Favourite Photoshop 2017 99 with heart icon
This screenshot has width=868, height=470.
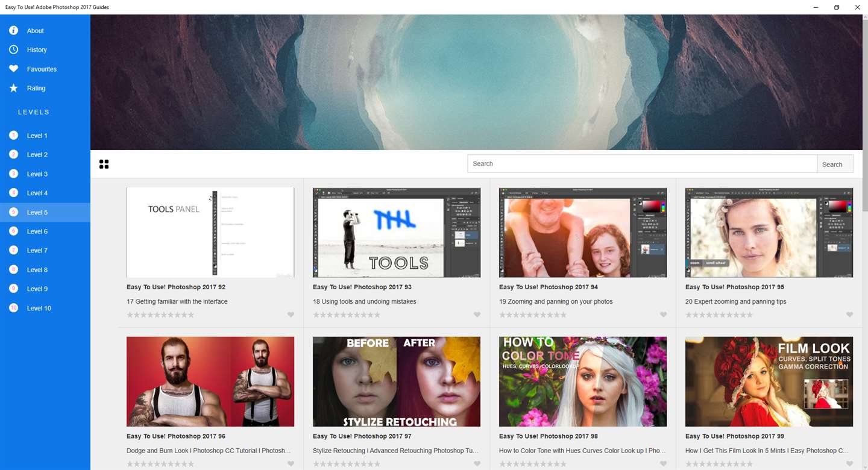click(849, 464)
